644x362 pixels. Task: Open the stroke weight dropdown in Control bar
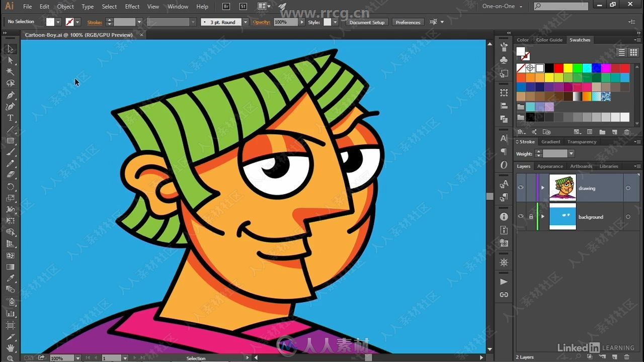click(x=139, y=22)
